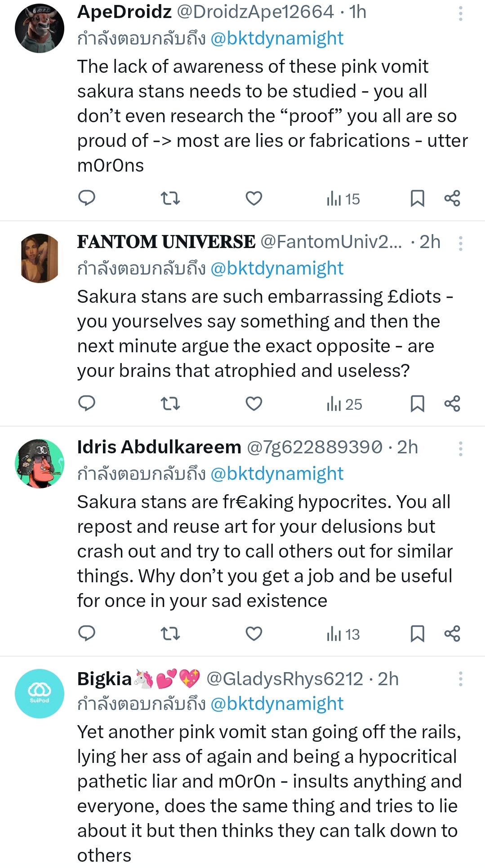Bookmark Idris Abdulkareem's tweet
The width and height of the screenshot is (485, 868).
tap(417, 633)
